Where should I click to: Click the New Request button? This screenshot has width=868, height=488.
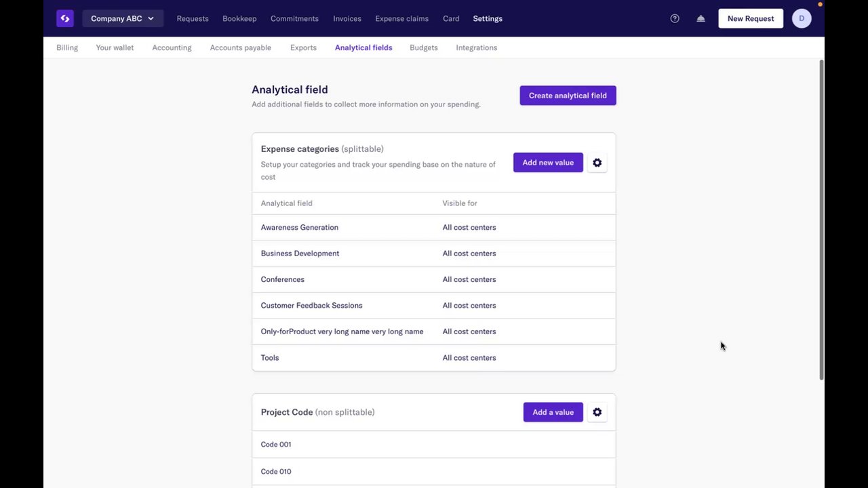point(750,18)
